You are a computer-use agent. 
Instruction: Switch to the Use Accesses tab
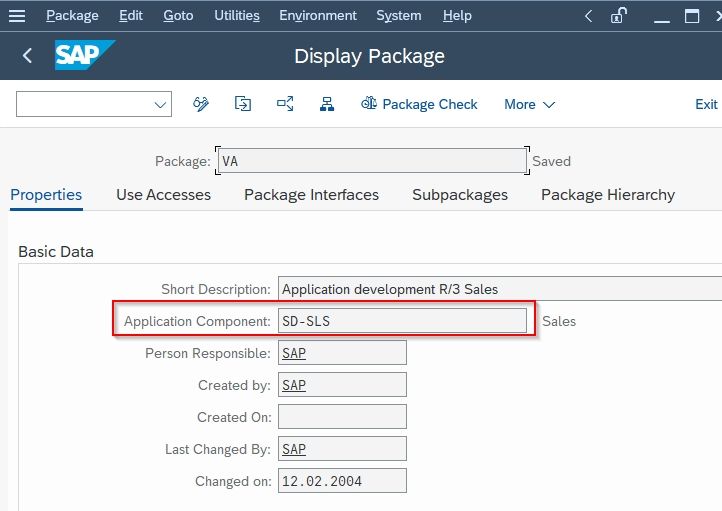click(x=163, y=195)
